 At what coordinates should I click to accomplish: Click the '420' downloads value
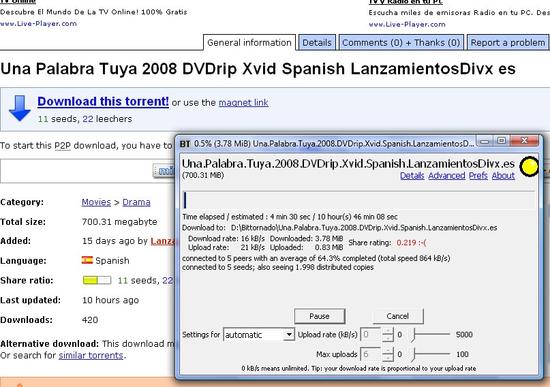tap(90, 320)
